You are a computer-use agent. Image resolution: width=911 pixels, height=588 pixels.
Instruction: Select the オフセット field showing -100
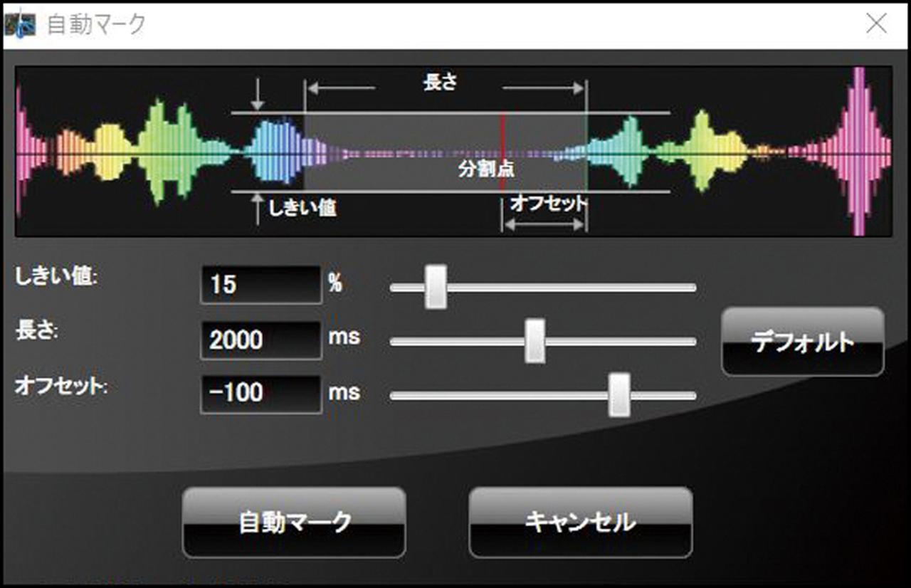[260, 392]
